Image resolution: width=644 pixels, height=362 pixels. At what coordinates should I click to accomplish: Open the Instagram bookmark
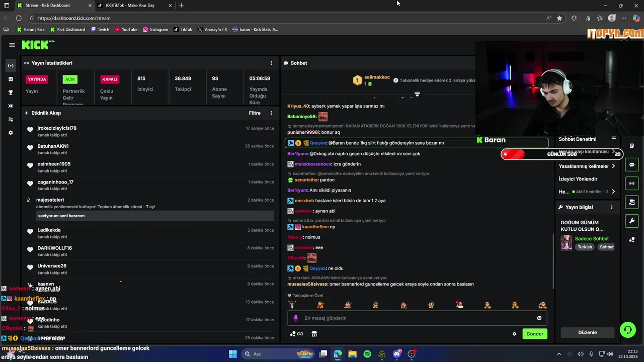tap(155, 30)
